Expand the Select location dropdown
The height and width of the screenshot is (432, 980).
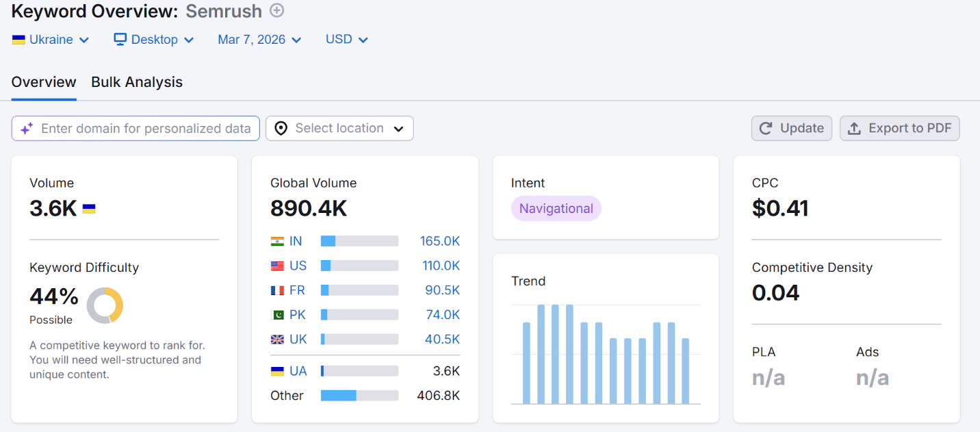click(339, 129)
